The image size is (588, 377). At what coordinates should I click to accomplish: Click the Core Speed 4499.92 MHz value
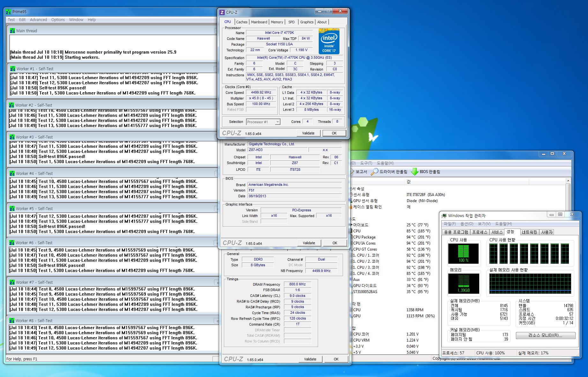click(261, 93)
